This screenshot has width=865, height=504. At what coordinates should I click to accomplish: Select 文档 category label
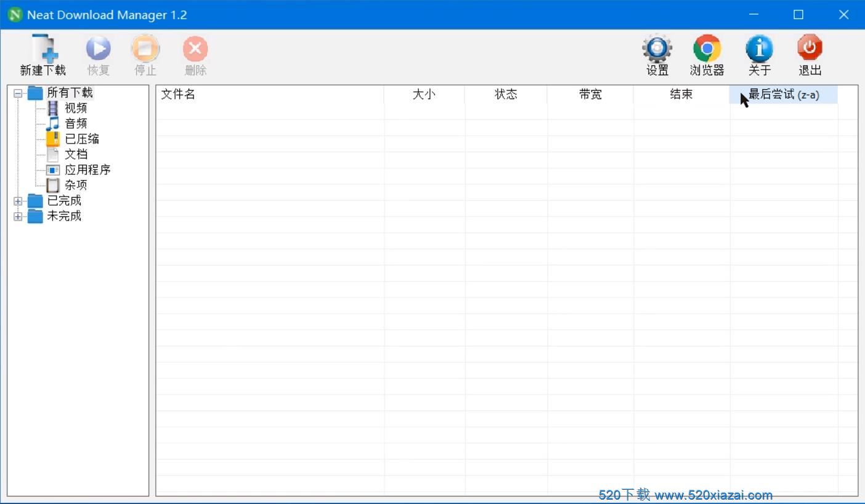coord(76,154)
